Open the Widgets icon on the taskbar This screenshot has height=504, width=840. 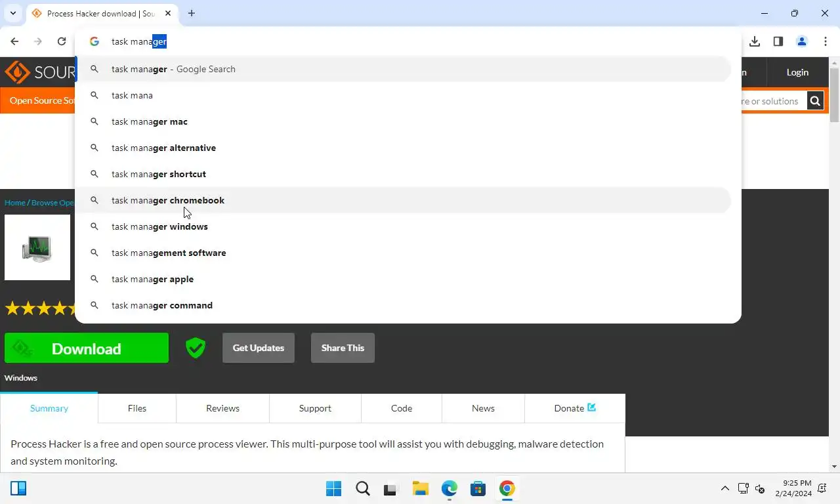coord(18,488)
